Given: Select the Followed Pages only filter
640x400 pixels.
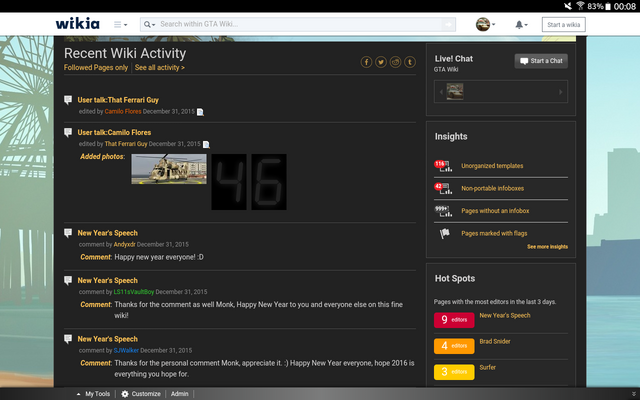Looking at the screenshot, I should (96, 68).
